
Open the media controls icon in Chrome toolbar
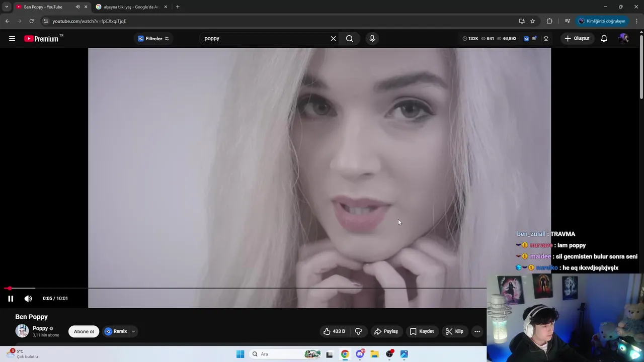[568, 21]
